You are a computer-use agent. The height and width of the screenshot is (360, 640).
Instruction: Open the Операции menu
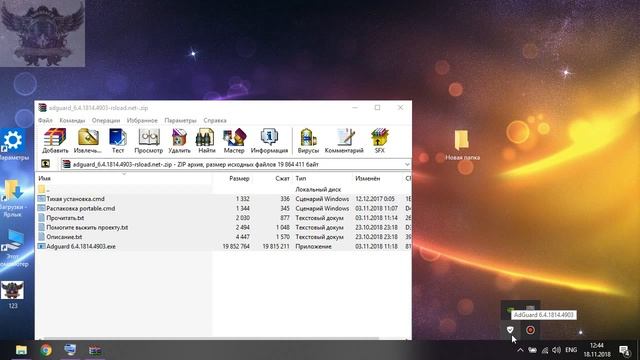pyautogui.click(x=106, y=120)
